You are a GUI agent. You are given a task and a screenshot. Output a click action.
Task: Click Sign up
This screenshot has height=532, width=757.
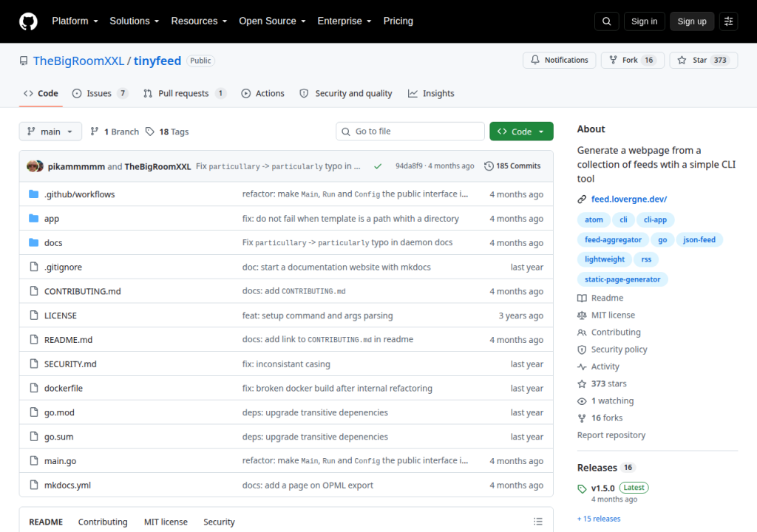coord(691,21)
